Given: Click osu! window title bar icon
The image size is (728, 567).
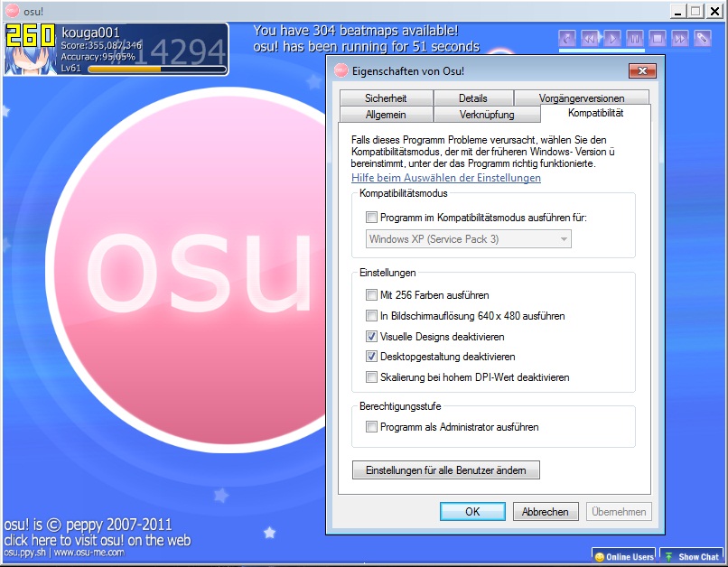Looking at the screenshot, I should (12, 11).
